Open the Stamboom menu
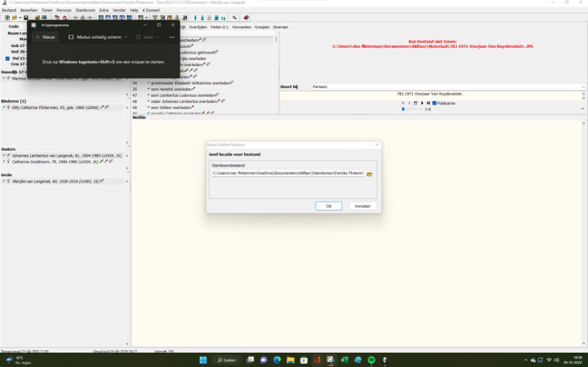 (85, 10)
